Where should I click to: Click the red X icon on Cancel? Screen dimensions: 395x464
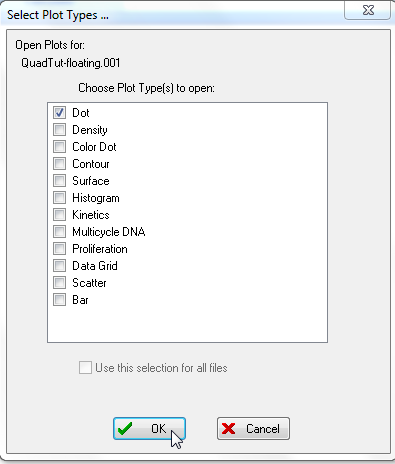229,429
